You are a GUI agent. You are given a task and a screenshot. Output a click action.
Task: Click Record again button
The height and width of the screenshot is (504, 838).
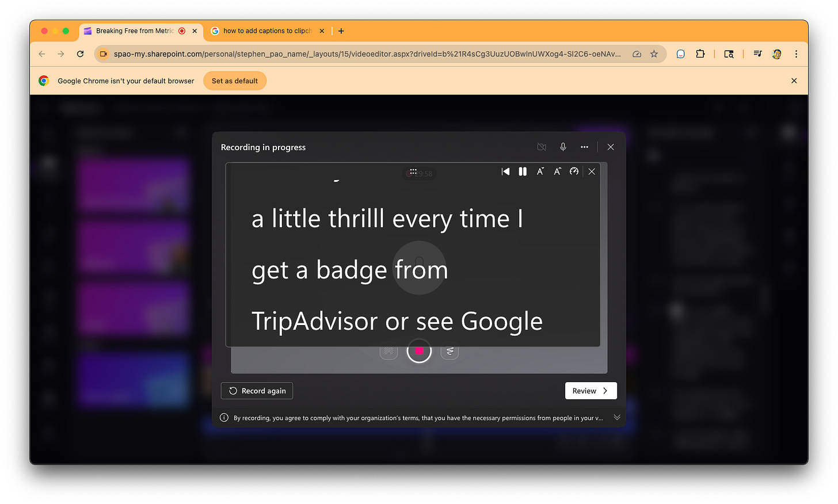[x=257, y=391]
